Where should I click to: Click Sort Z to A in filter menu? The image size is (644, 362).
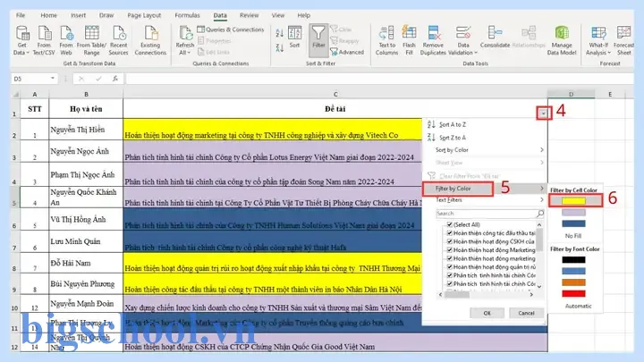(453, 138)
